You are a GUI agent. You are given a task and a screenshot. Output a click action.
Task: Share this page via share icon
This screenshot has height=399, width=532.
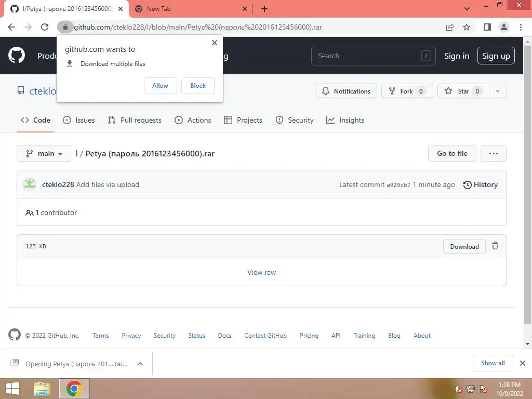[x=450, y=27]
